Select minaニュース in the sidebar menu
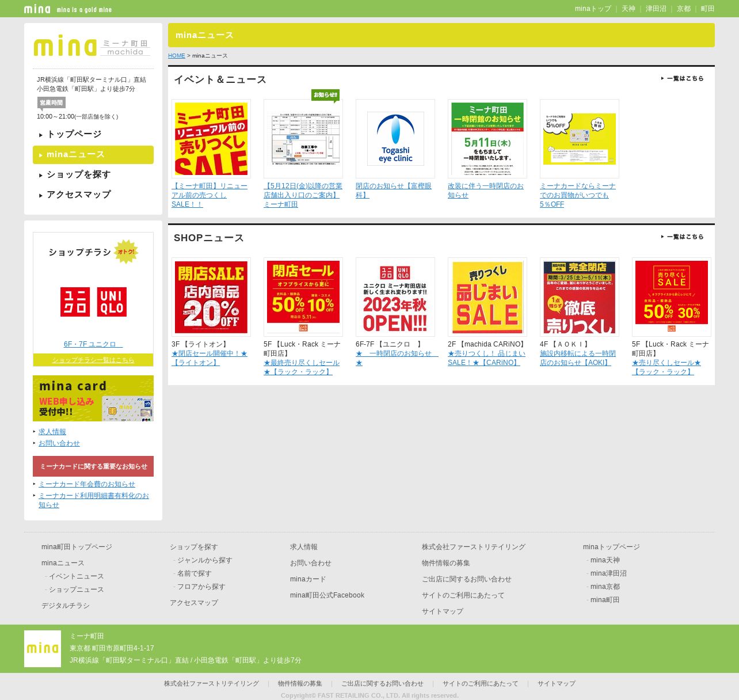Viewport: 739px width, 700px height. pos(93,154)
